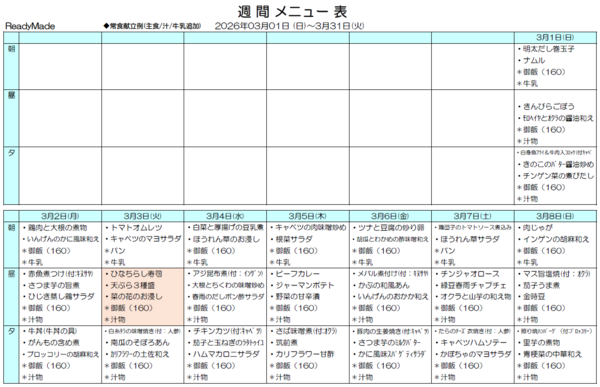Click '茄子うま煮' in 3月8日 lunch
The image size is (600, 387).
tap(541, 285)
